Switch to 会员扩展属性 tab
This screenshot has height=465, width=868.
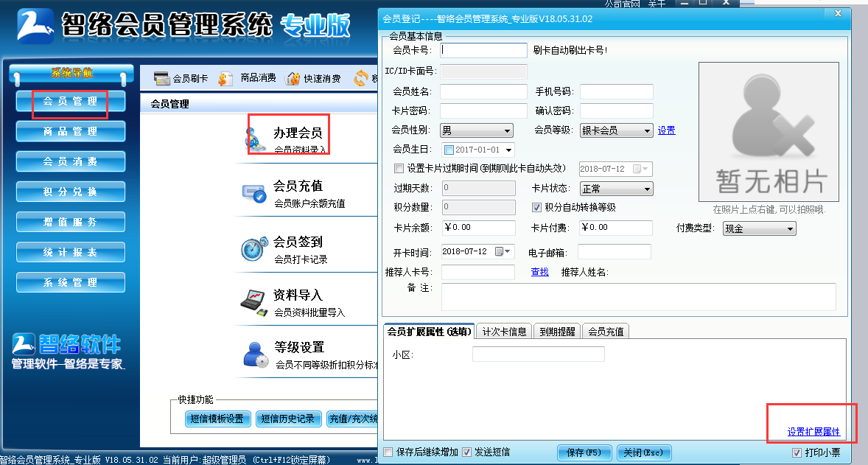[x=429, y=331]
